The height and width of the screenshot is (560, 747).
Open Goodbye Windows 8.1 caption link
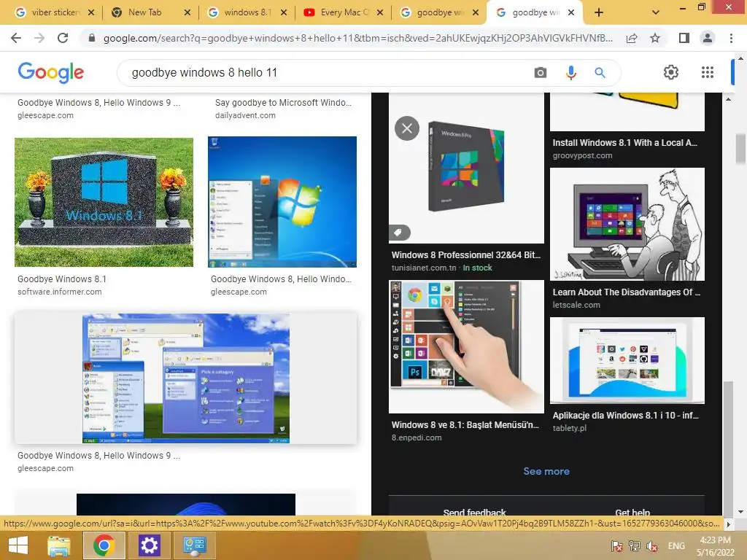point(62,279)
